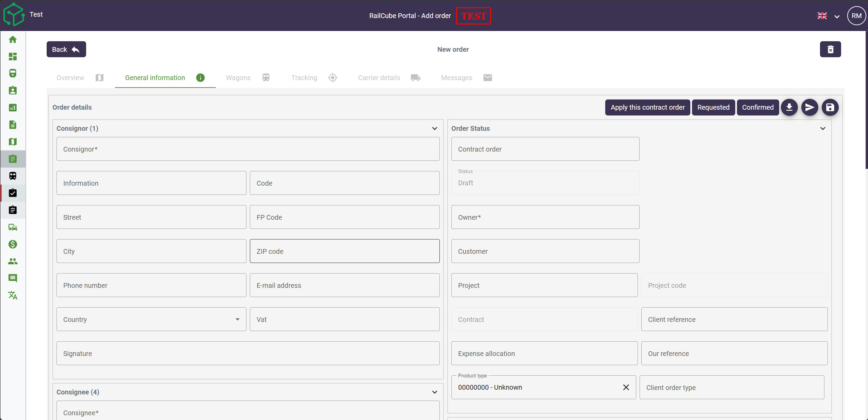Open the Project combo box

pyautogui.click(x=544, y=285)
